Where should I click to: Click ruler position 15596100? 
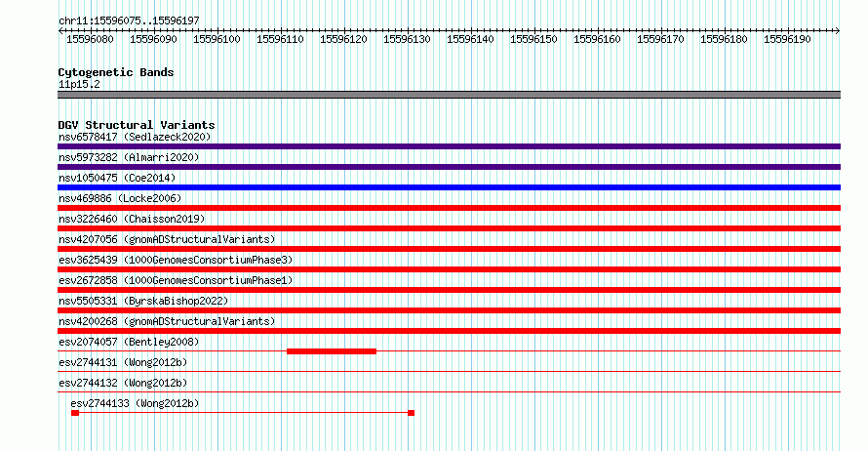coord(217,39)
